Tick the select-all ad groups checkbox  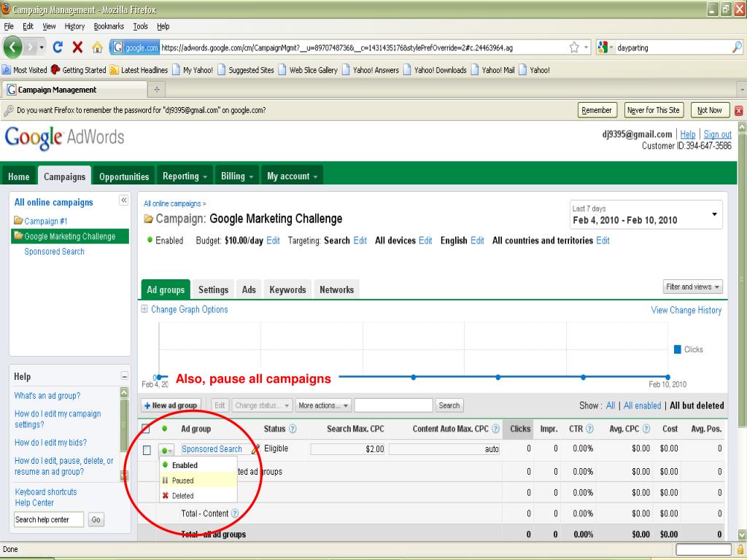pyautogui.click(x=145, y=429)
